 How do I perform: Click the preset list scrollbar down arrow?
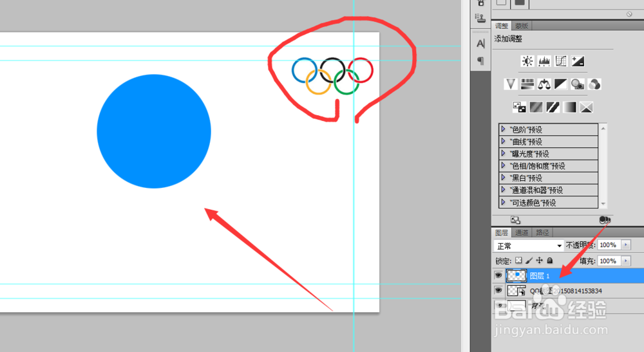pyautogui.click(x=603, y=203)
